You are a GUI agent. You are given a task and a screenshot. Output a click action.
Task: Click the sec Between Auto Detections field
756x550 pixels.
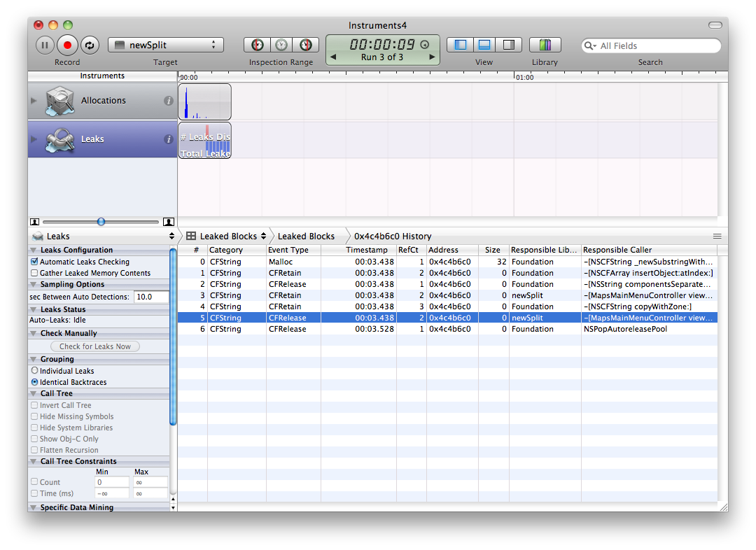[x=151, y=297]
